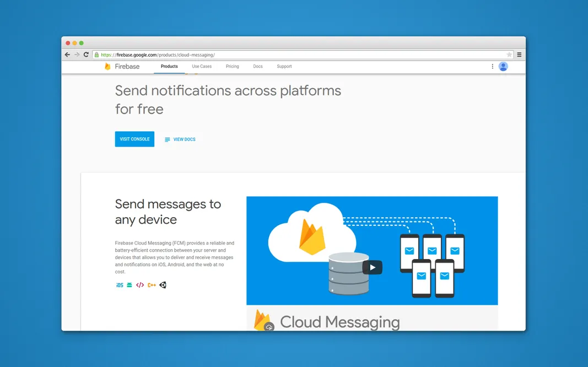Bookmark page with the star icon
Viewport: 588px width, 367px height.
(509, 55)
